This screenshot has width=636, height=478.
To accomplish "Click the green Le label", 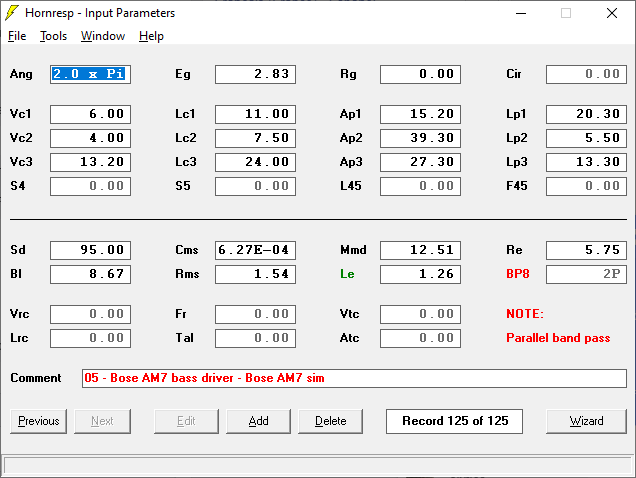I will (x=347, y=274).
